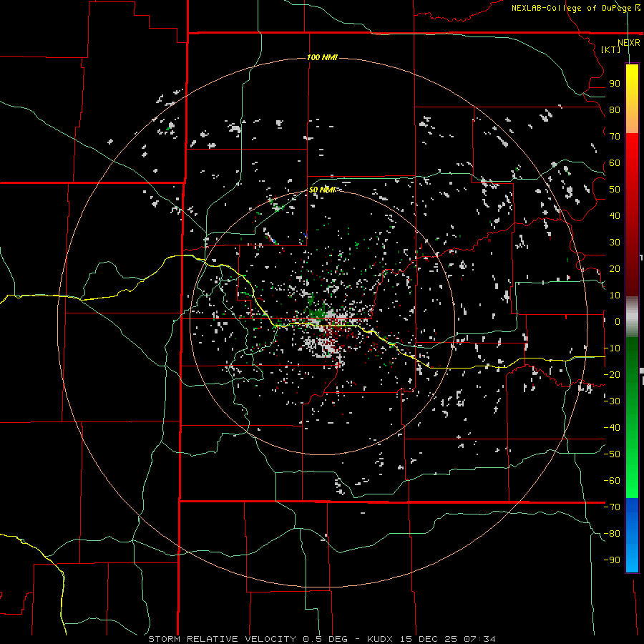Screen dimensions: 644x644
Task: Click the positive "40" velocity scale label
Action: click(x=615, y=216)
